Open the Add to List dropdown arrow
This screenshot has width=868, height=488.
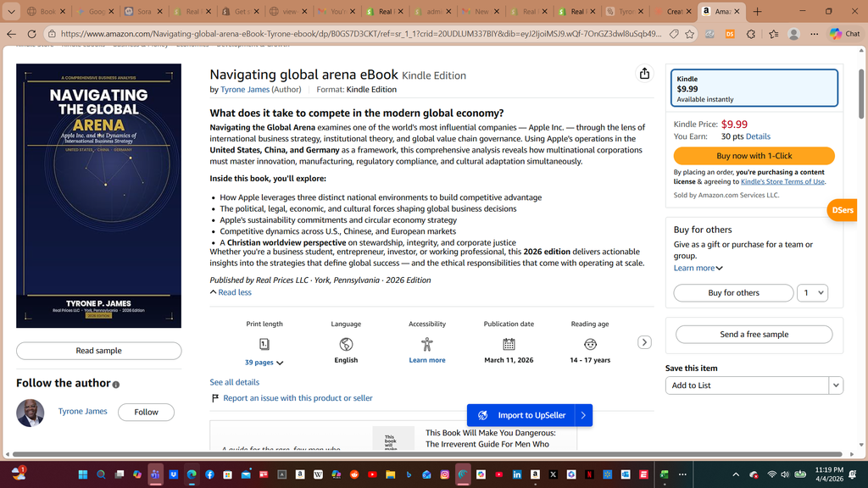[x=835, y=385]
